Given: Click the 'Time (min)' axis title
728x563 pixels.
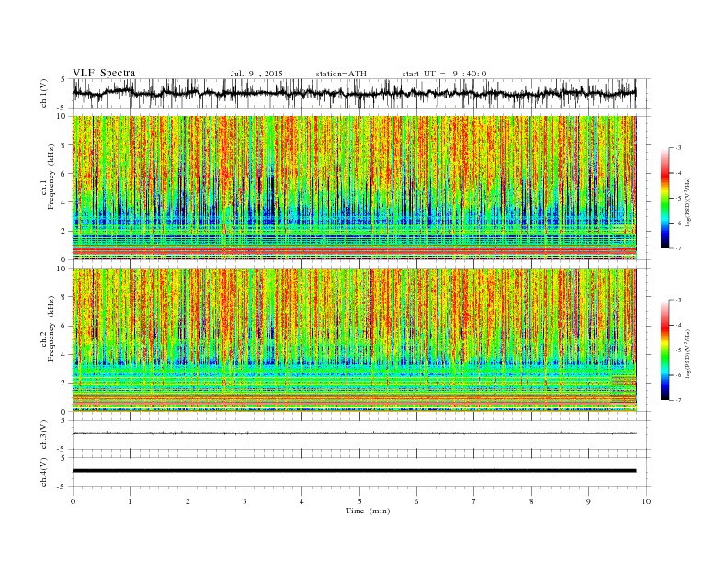Looking at the screenshot, I should pos(368,511).
